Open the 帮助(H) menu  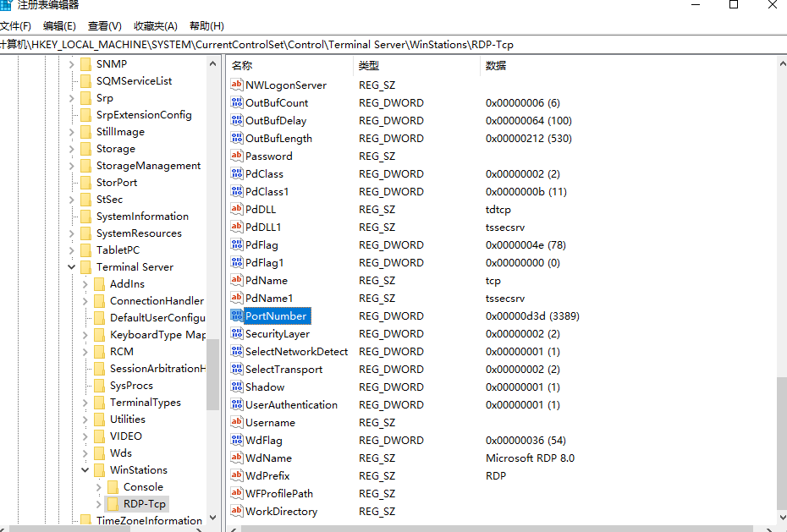(206, 25)
